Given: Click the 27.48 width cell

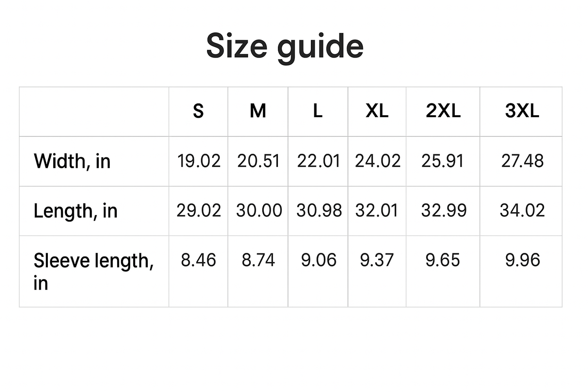Looking at the screenshot, I should tap(522, 161).
